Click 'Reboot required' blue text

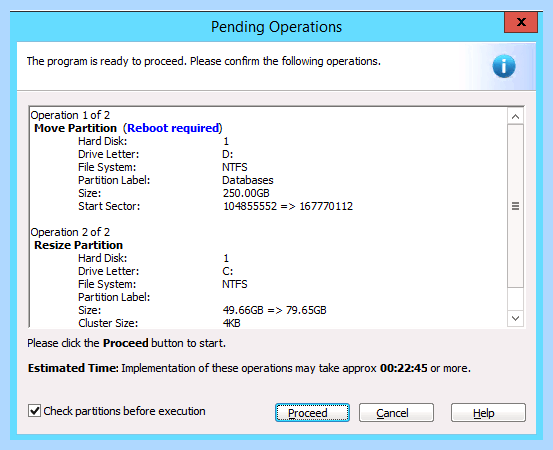173,128
